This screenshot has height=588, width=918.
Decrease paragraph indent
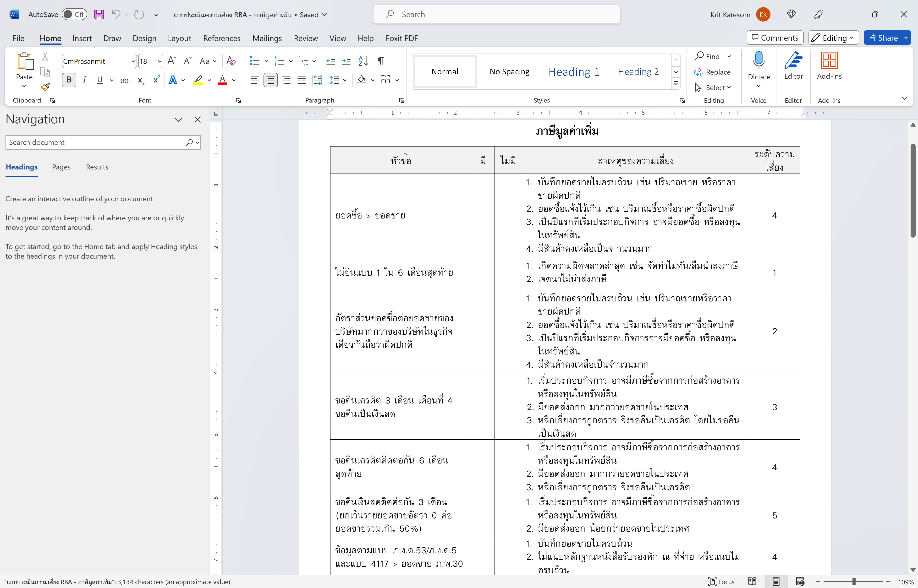click(331, 61)
